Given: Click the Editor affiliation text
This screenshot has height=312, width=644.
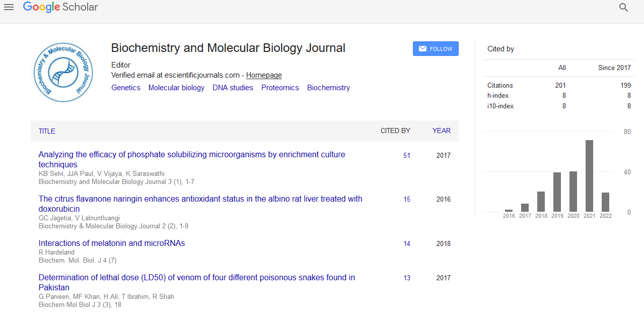Looking at the screenshot, I should click(121, 65).
